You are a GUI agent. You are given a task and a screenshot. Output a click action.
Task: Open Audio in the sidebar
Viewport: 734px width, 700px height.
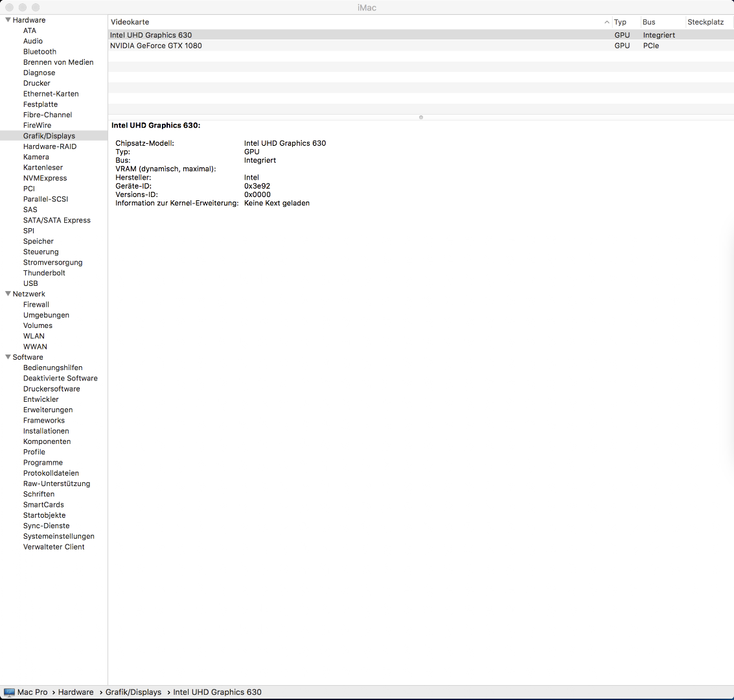coord(33,41)
